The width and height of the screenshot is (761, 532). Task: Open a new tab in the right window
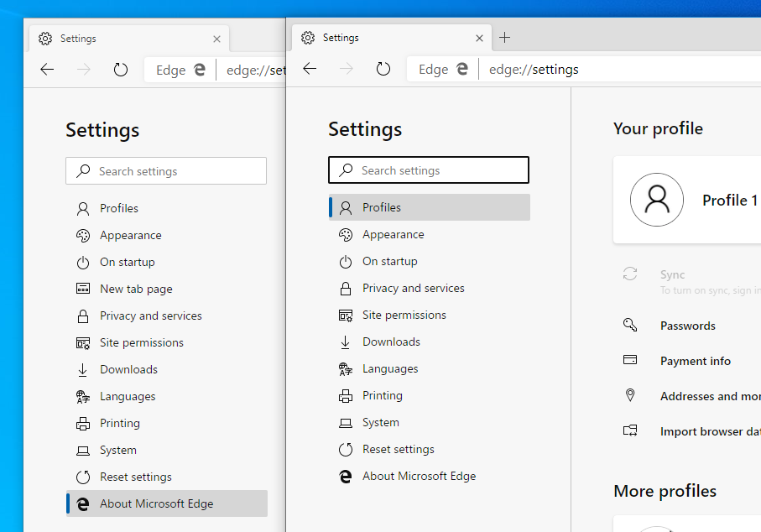505,38
